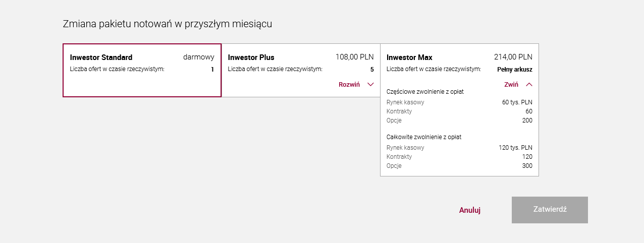This screenshot has height=243, width=644.
Task: Choose the Inwestor Plus package
Action: point(251,57)
